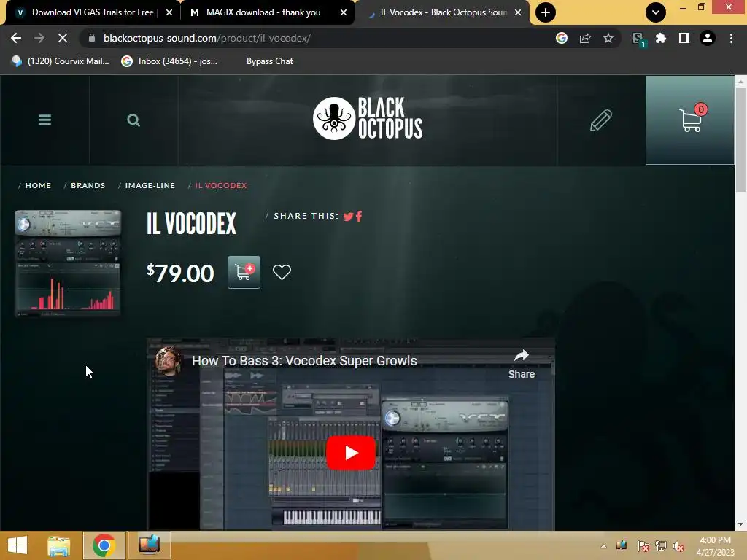Open the clock showing 4:00 PM
Screen dimensions: 747x560
(x=715, y=546)
